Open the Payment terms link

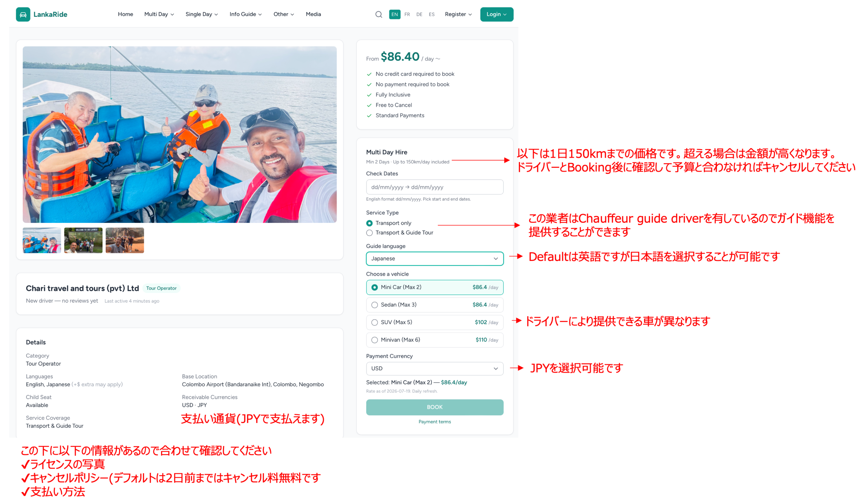click(435, 422)
